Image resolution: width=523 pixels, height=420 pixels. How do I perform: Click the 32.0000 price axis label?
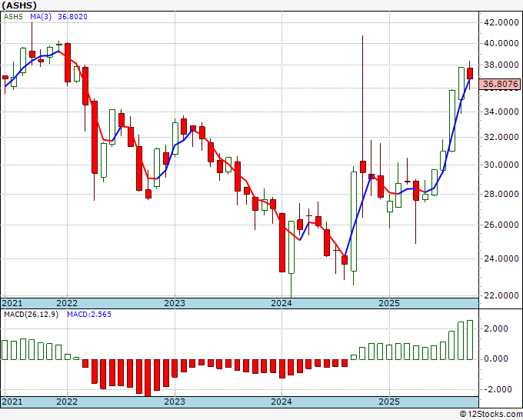tap(501, 137)
